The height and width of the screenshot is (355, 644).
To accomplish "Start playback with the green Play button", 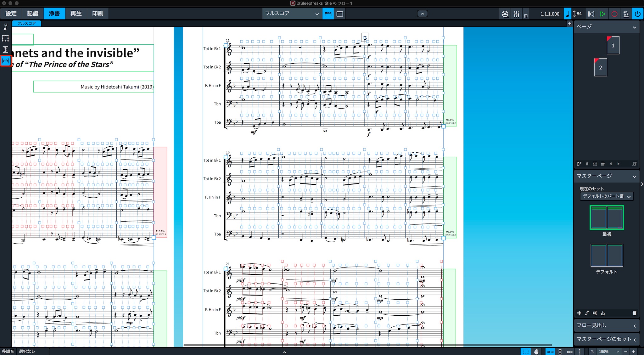I will point(602,14).
